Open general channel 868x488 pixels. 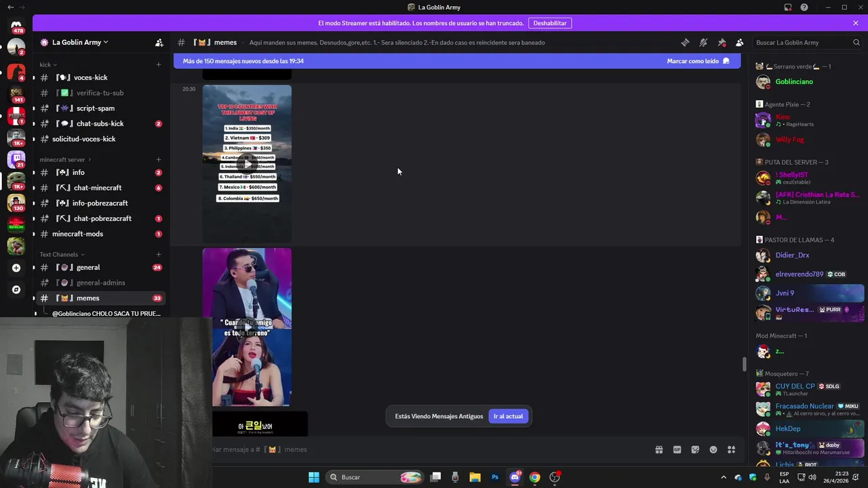(100, 267)
